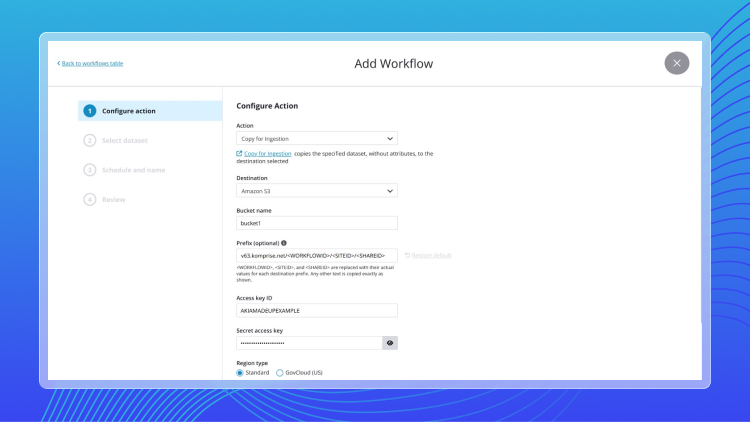The image size is (750, 422).
Task: Click the step 4 circle icon
Action: [x=90, y=200]
